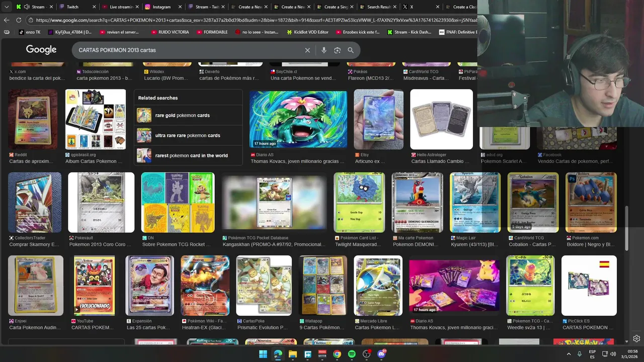Open 'revivan el server' YouTube bookmark
The height and width of the screenshot is (362, 644).
pyautogui.click(x=119, y=32)
